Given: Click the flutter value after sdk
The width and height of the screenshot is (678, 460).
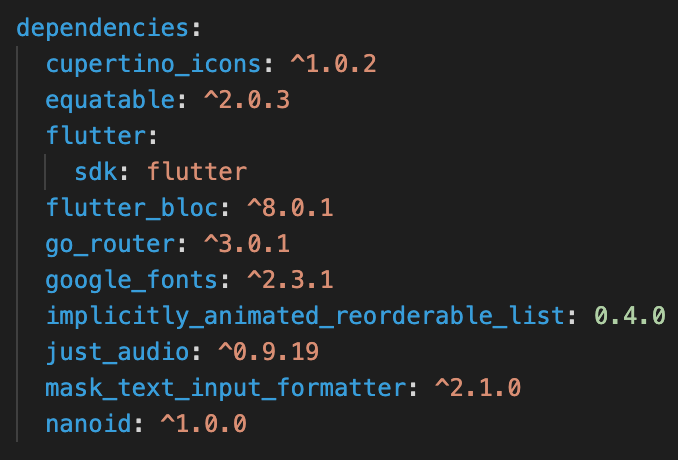Looking at the screenshot, I should click(x=197, y=172).
